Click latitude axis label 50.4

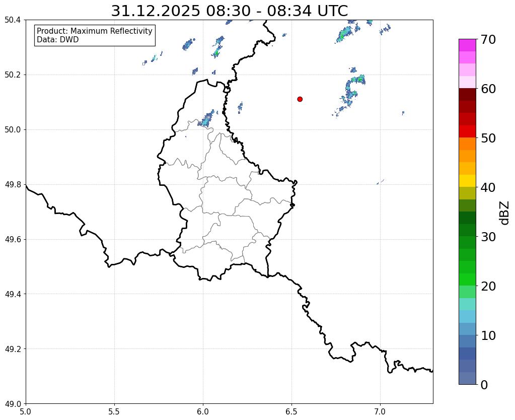click(x=13, y=20)
